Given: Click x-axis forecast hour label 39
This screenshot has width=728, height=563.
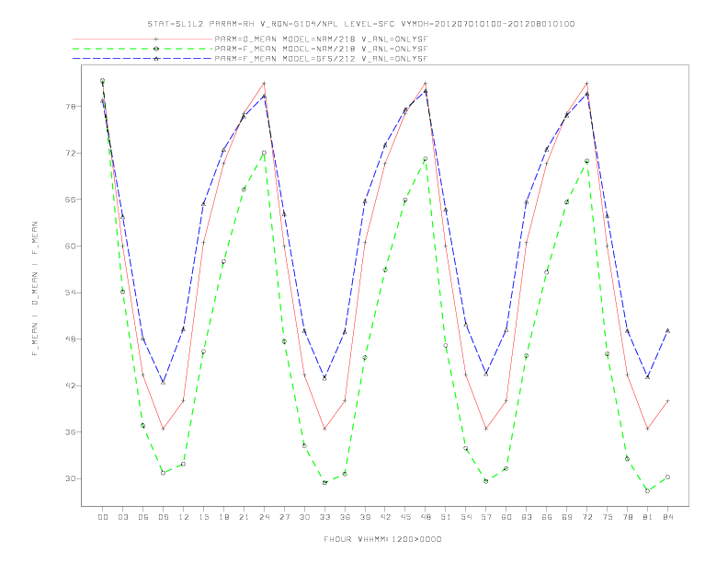Looking at the screenshot, I should coord(365,517).
